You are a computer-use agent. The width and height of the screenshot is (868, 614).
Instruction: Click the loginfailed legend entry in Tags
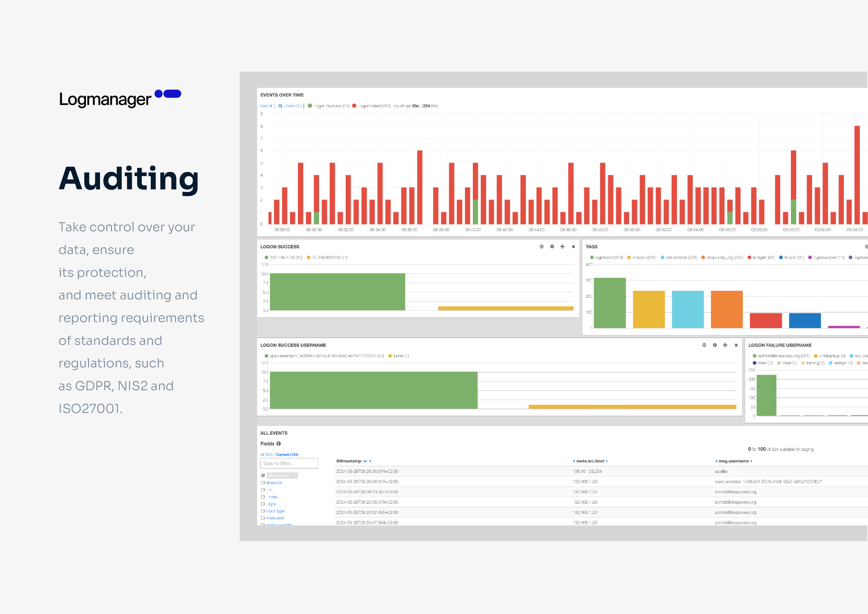click(x=606, y=258)
